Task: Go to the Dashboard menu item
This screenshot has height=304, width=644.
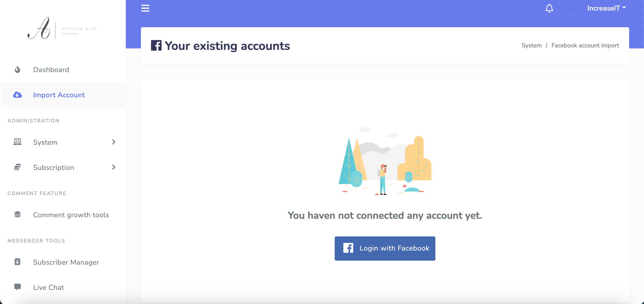Action: (51, 70)
